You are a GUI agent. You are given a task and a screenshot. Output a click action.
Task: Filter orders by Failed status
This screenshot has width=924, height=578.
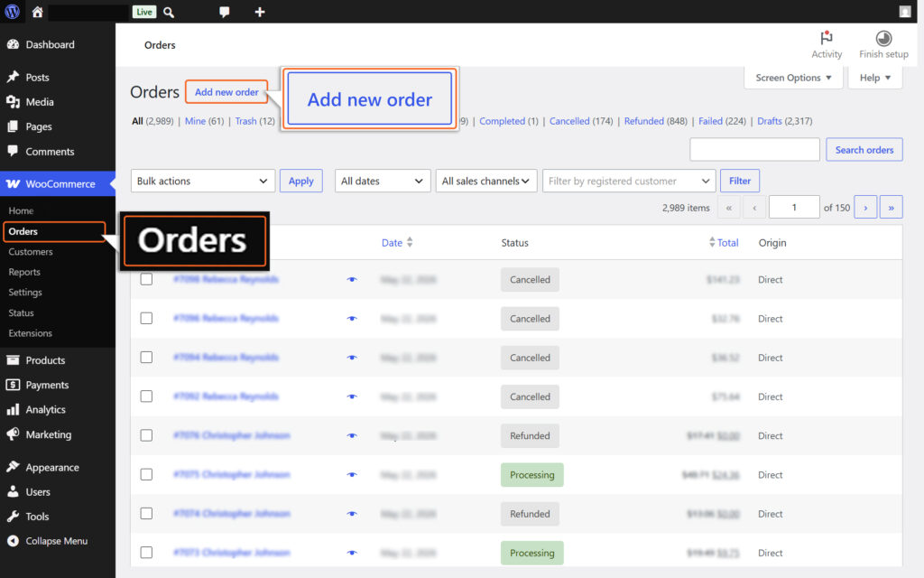pos(710,121)
